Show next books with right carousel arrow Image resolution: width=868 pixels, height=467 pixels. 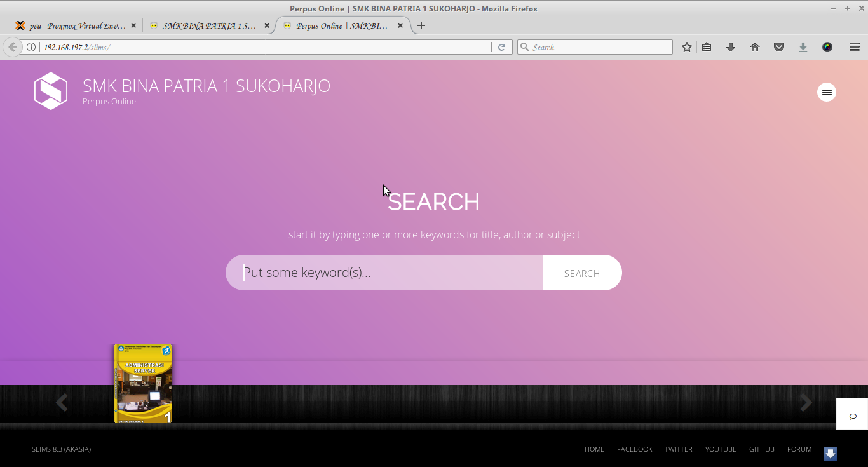pyautogui.click(x=806, y=403)
